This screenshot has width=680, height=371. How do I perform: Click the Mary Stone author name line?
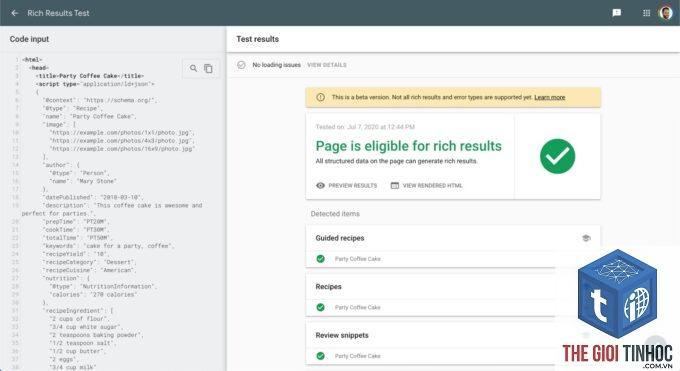tap(83, 181)
